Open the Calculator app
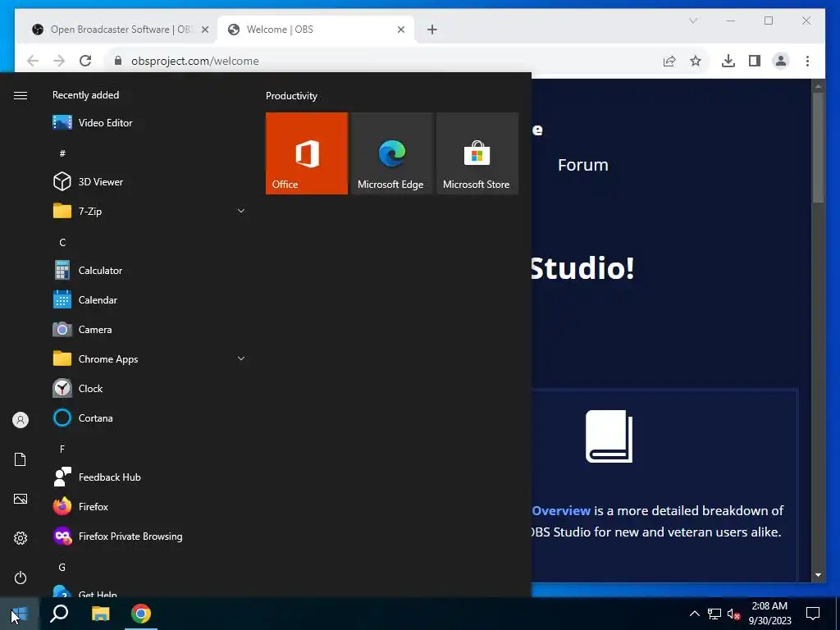 click(x=148, y=271)
